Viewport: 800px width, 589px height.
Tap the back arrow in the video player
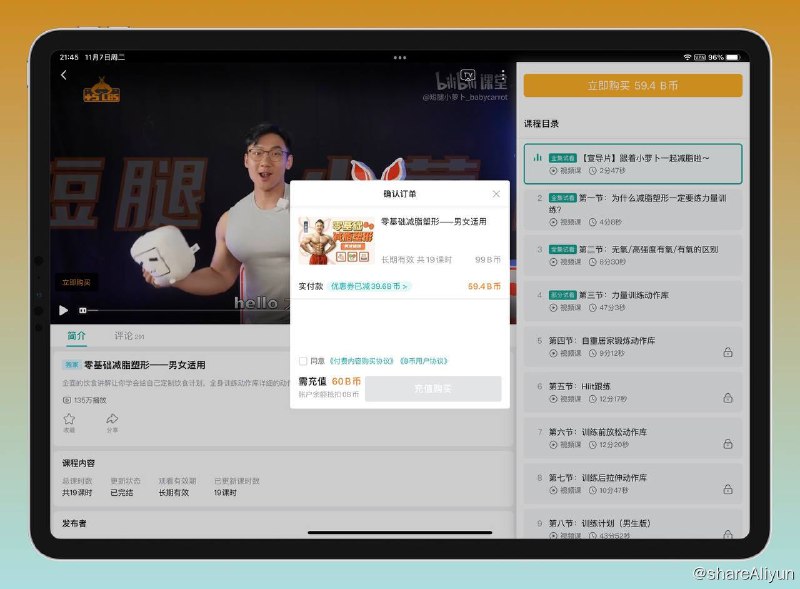click(63, 76)
